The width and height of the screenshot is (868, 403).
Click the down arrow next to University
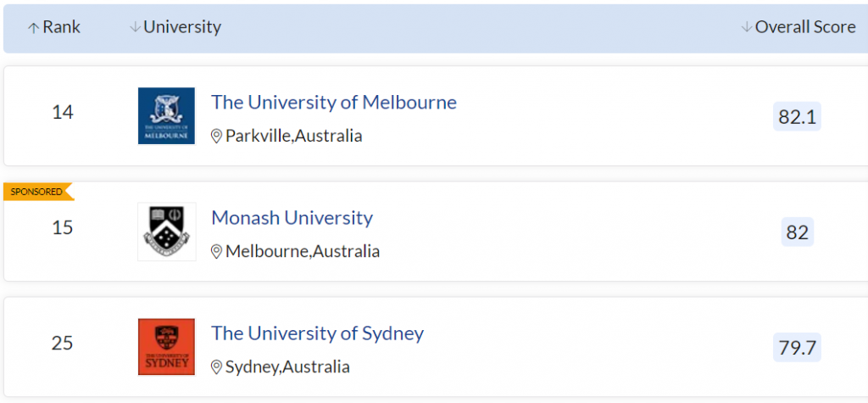point(135,27)
